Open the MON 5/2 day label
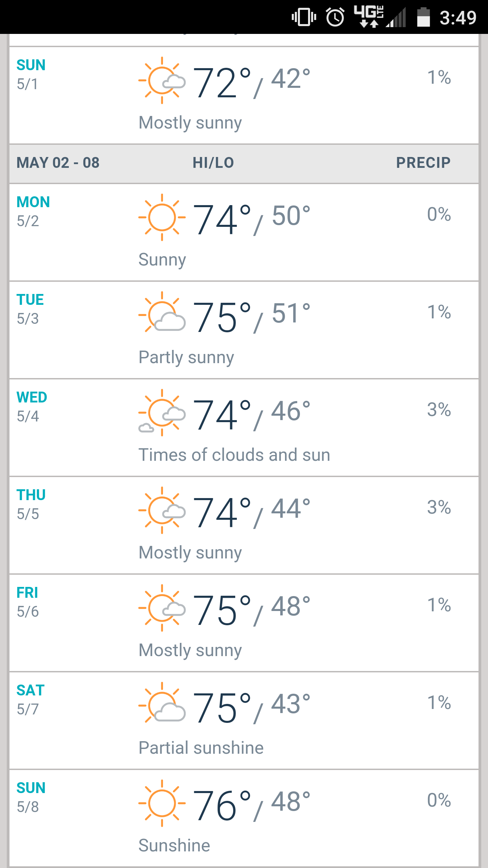The image size is (488, 868). click(x=33, y=211)
